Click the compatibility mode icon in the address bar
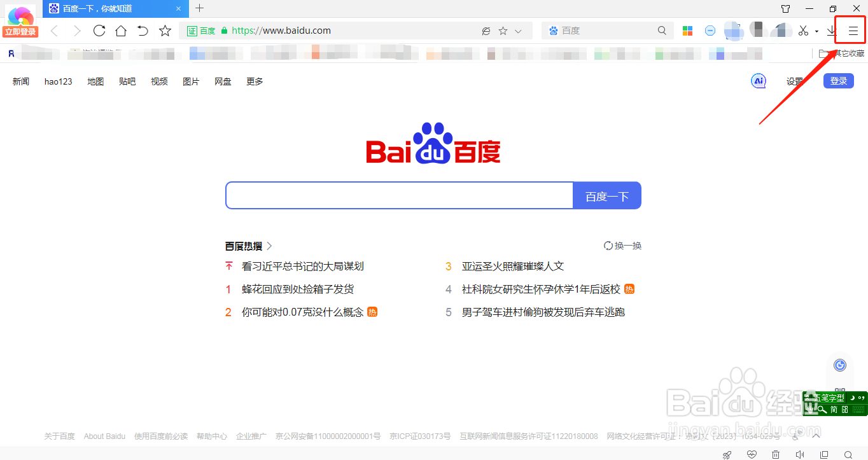This screenshot has width=868, height=460. [486, 31]
